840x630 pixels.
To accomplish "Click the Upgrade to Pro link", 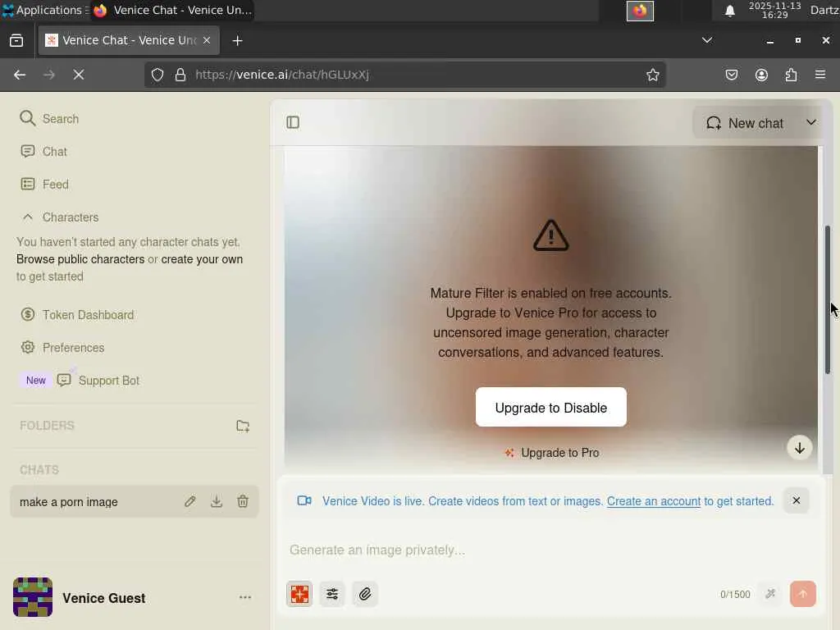I will pos(552,453).
